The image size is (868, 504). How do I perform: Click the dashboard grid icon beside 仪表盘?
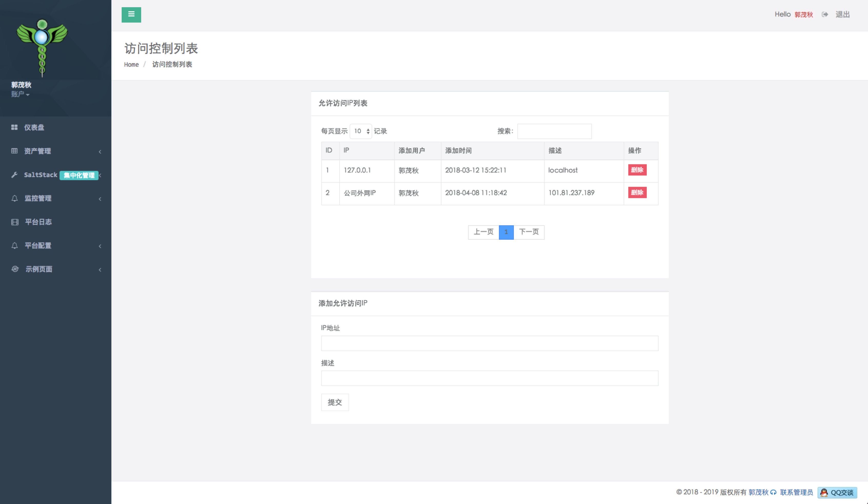click(14, 128)
